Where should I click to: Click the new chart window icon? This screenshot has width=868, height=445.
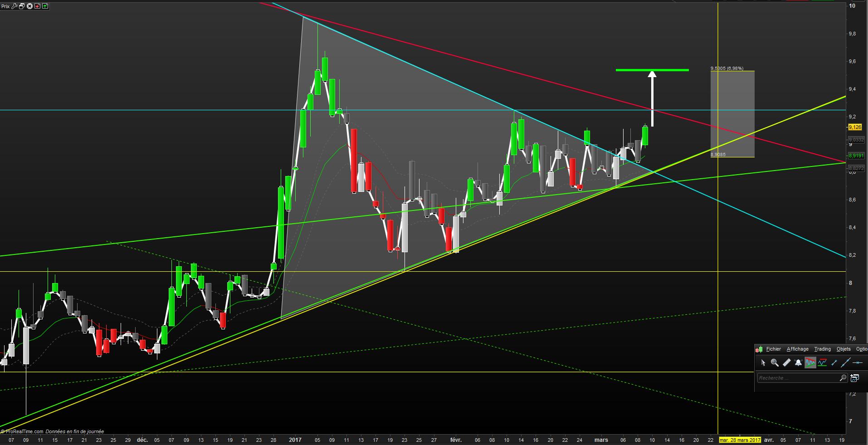855,378
